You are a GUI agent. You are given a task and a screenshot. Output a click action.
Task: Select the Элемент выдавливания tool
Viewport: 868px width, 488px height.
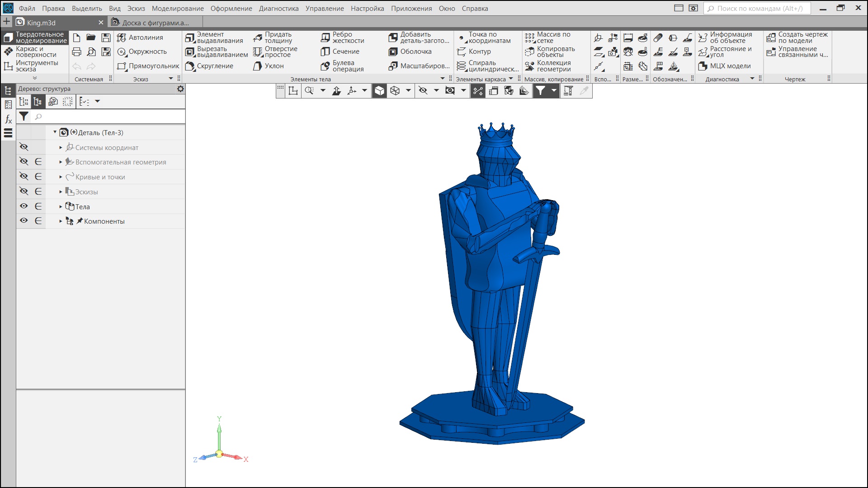[x=215, y=38]
